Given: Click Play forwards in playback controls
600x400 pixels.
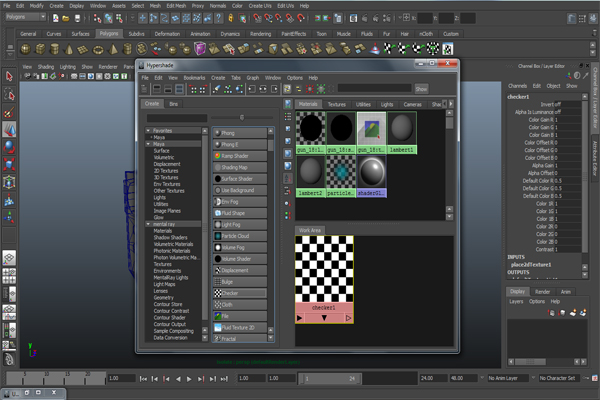Looking at the screenshot, I should (189, 379).
